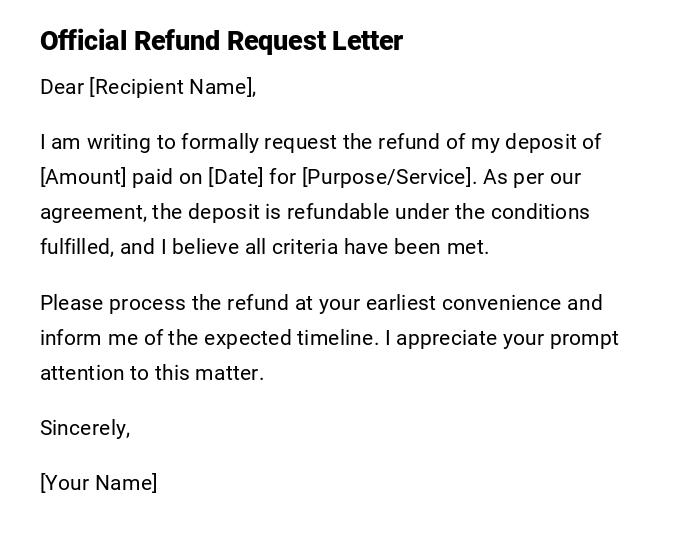This screenshot has height=546, width=700.
Task: Click the Official Refund Request Letter heading
Action: click(x=221, y=41)
